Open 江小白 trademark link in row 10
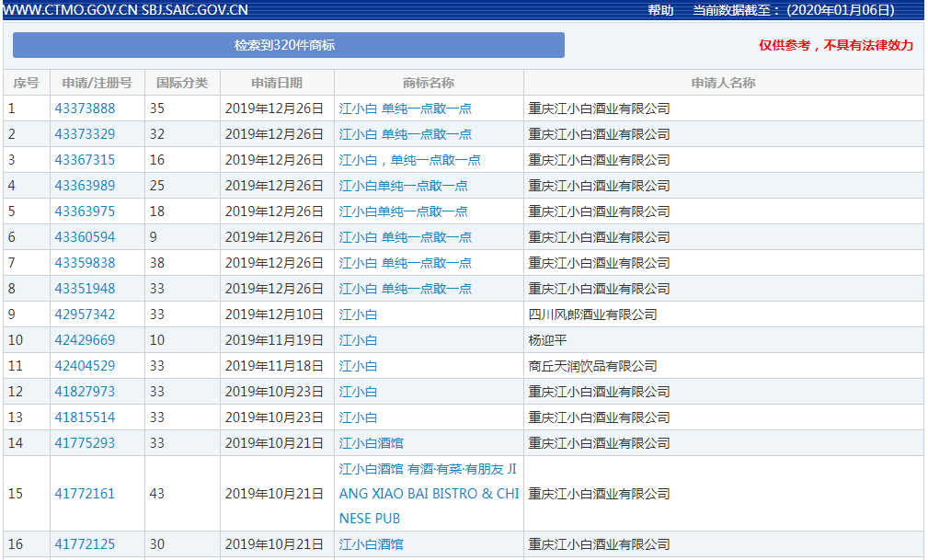This screenshot has width=928, height=560. (x=358, y=340)
